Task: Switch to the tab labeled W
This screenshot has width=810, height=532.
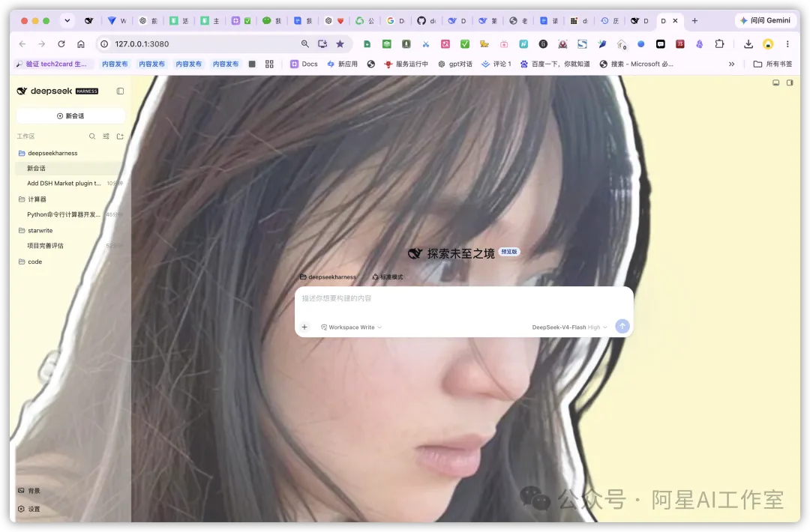Action: click(x=117, y=21)
